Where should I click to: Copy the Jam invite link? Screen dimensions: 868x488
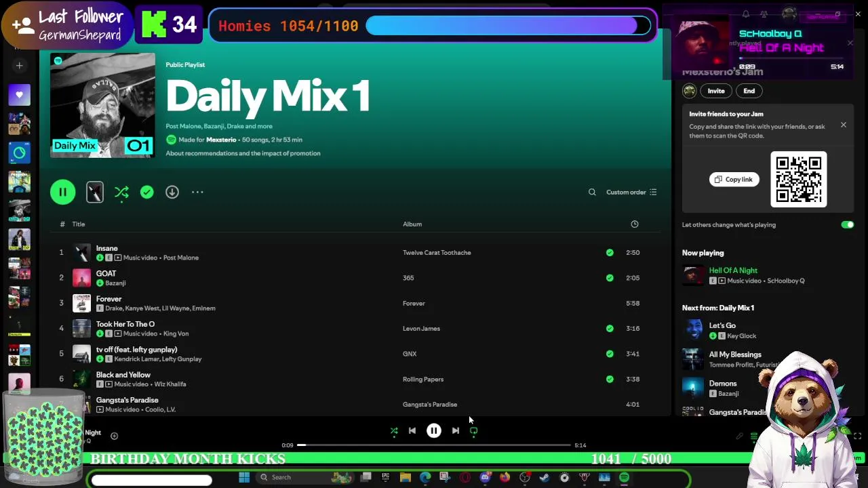734,180
